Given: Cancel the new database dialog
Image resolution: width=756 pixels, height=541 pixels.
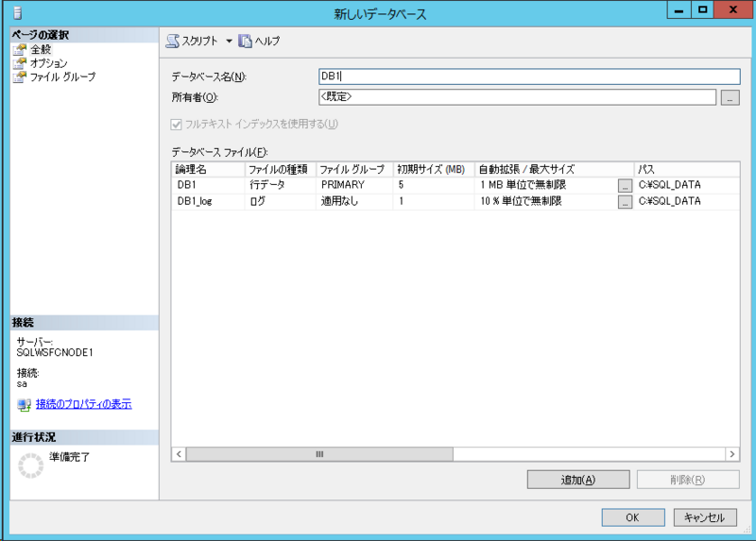Looking at the screenshot, I should click(x=703, y=517).
